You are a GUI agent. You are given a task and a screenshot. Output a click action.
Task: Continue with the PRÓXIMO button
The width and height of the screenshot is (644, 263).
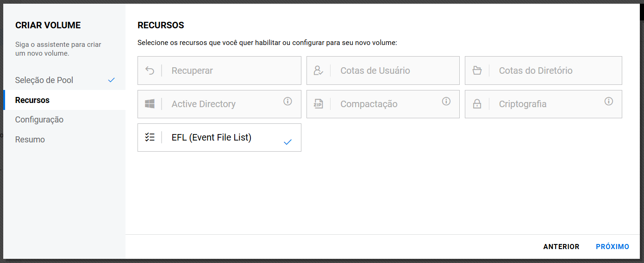pyautogui.click(x=612, y=247)
